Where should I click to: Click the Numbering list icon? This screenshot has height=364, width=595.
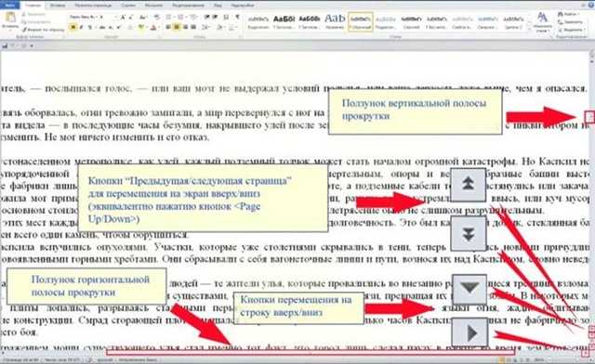(x=181, y=18)
